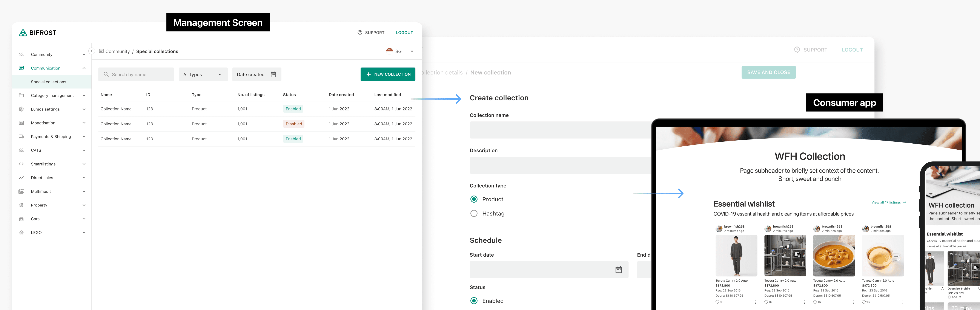The image size is (980, 310).
Task: Click the Cars sidebar icon
Action: click(x=21, y=219)
